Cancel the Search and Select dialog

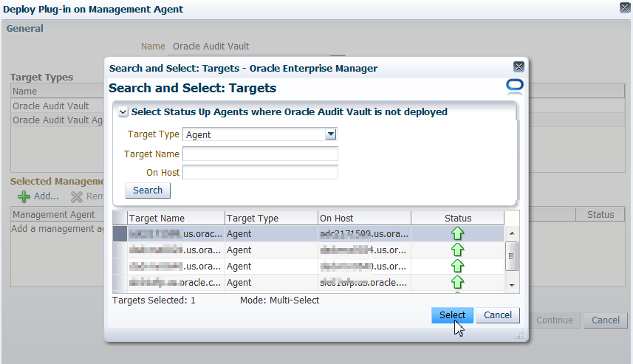pyautogui.click(x=498, y=315)
